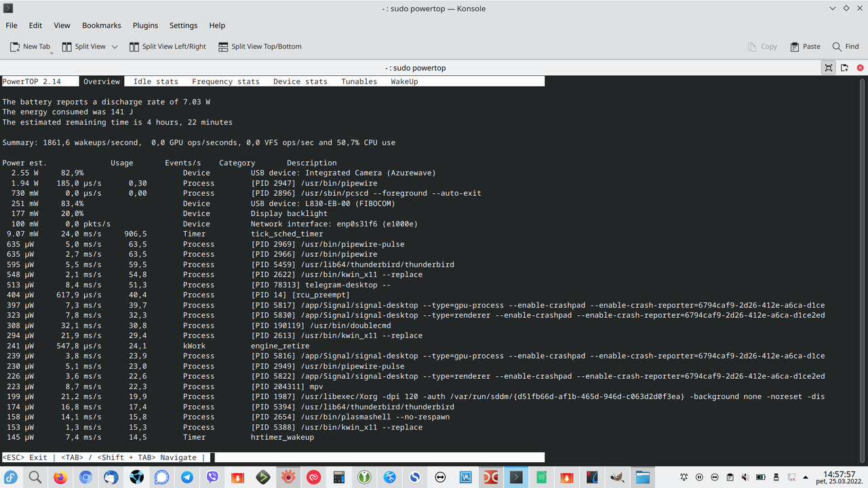The width and height of the screenshot is (868, 488).
Task: Open the taskbar search icon
Action: click(x=35, y=477)
